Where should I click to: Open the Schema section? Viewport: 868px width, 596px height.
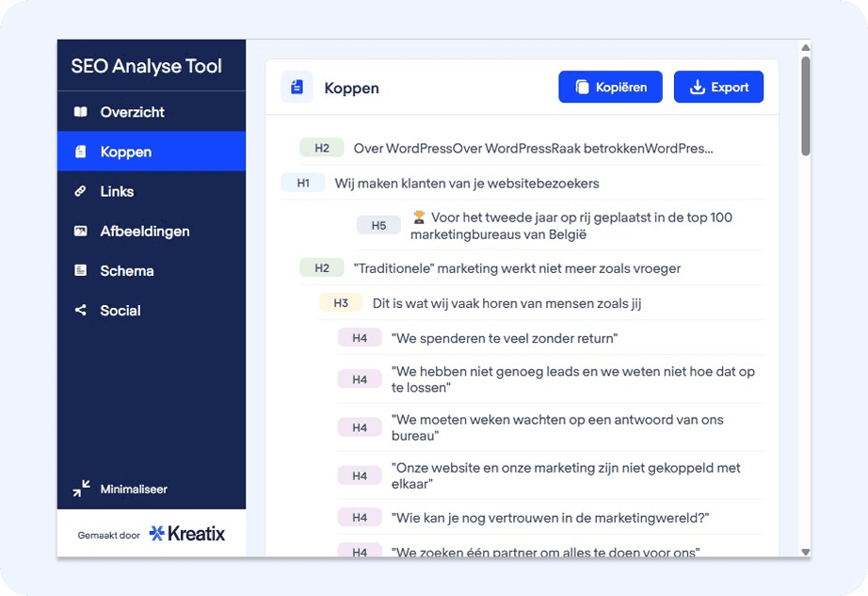point(127,270)
